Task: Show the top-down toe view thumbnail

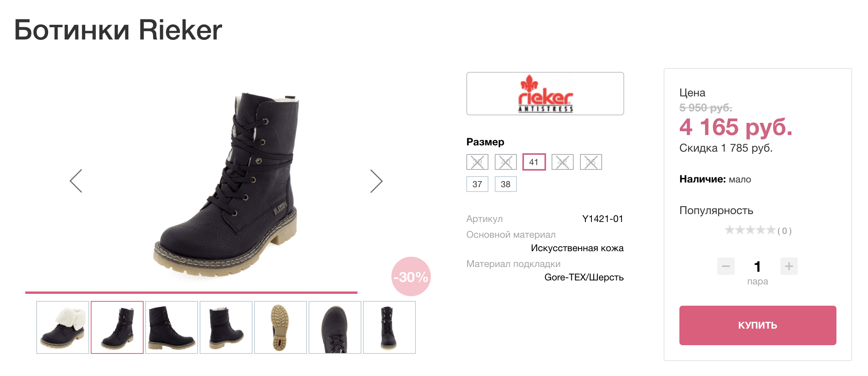Action: [335, 327]
